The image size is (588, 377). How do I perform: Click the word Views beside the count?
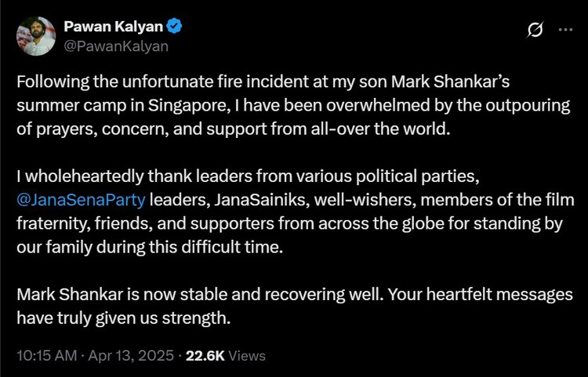click(248, 355)
